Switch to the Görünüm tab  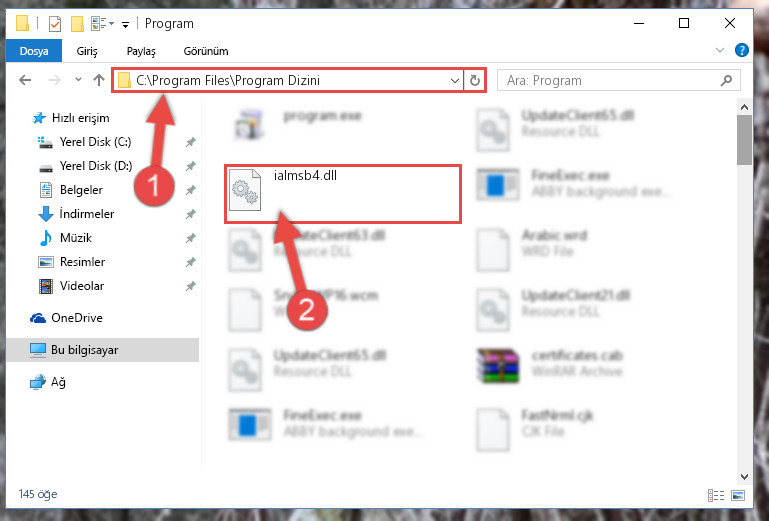coord(206,51)
